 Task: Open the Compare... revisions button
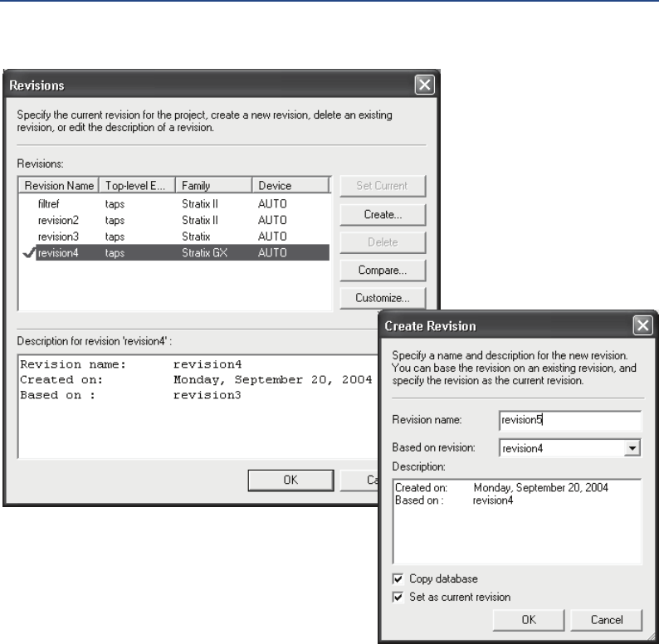pyautogui.click(x=381, y=271)
